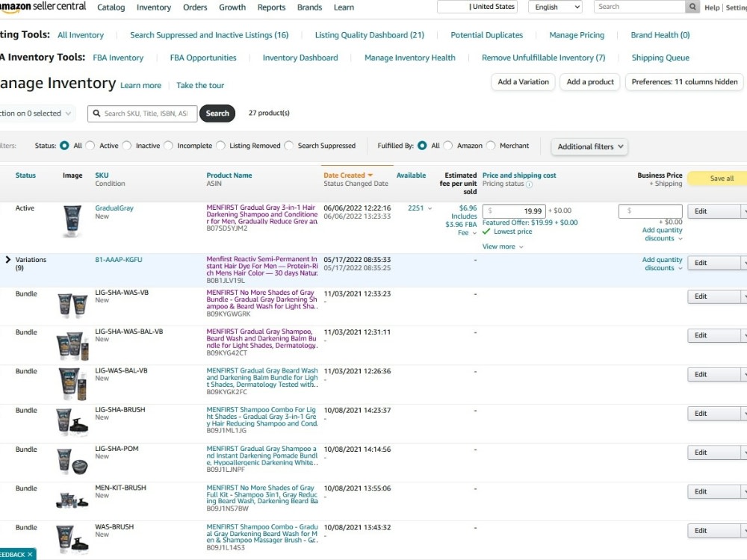
Task: Click the search magnifier icon in top bar
Action: point(692,7)
